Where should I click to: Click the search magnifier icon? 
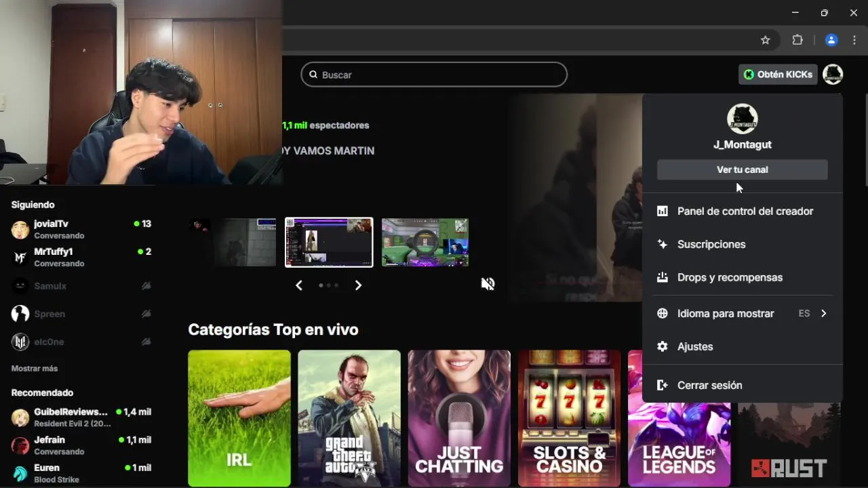point(313,75)
